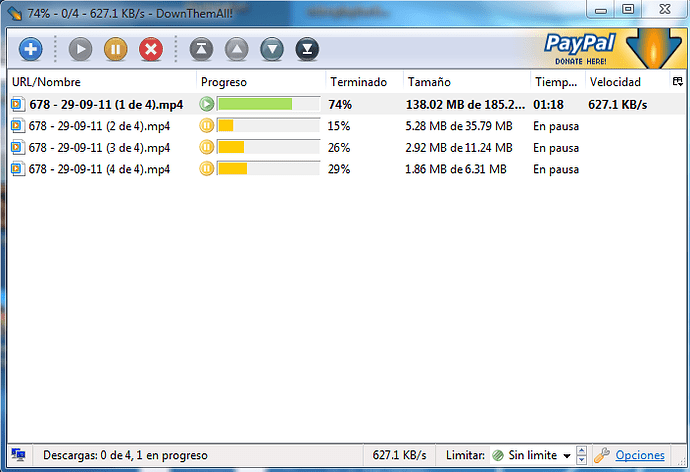Select the 678 - 29-09-11 (3 de 4).mp4 row
Viewport: 690px width, 472px height.
(x=345, y=147)
